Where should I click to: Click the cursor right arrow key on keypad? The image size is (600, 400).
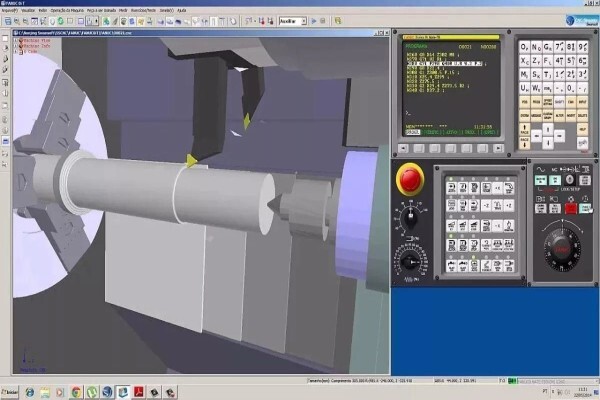coord(559,136)
